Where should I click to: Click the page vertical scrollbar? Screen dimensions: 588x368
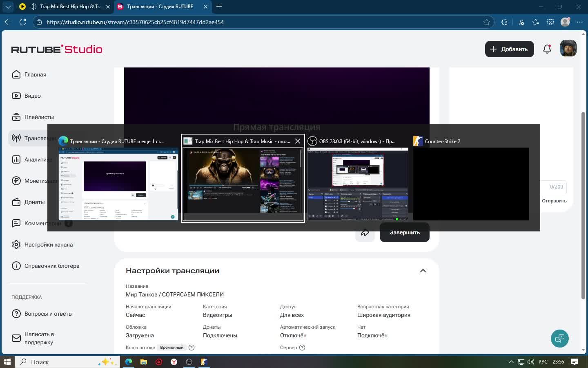click(584, 204)
